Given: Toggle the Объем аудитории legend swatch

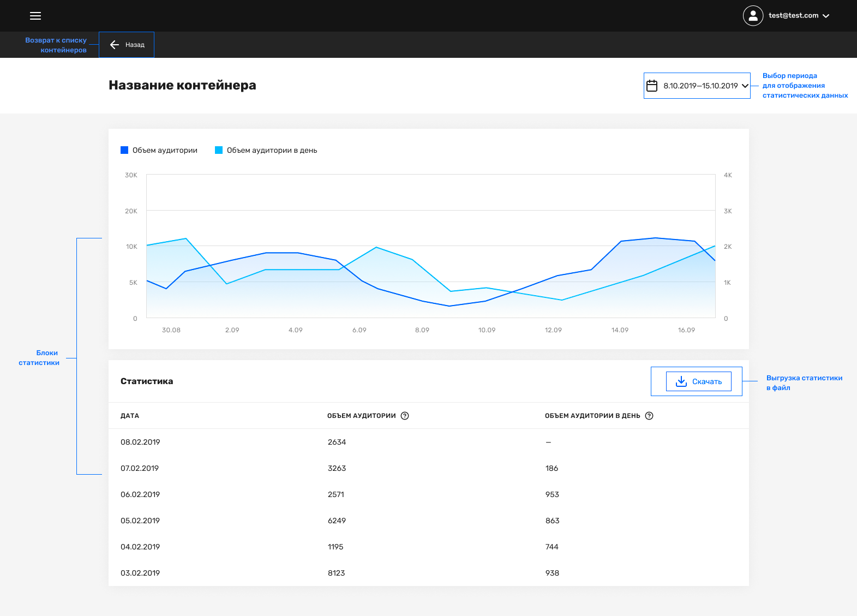Looking at the screenshot, I should [x=124, y=150].
